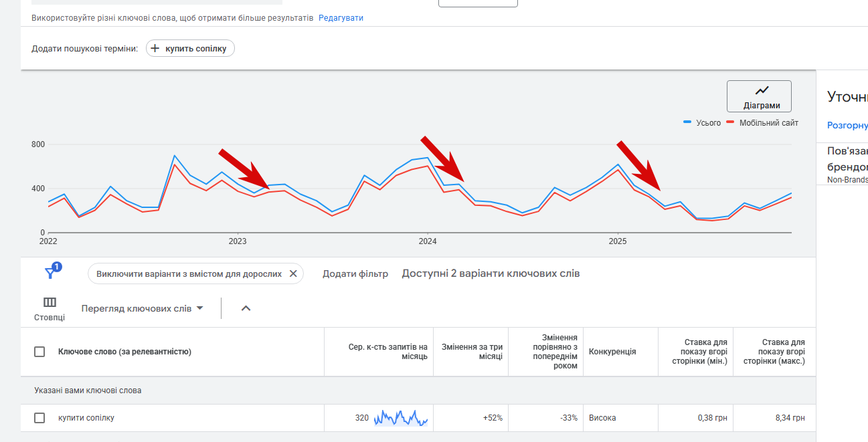
Task: Click Додати фільтр button
Action: tap(355, 273)
